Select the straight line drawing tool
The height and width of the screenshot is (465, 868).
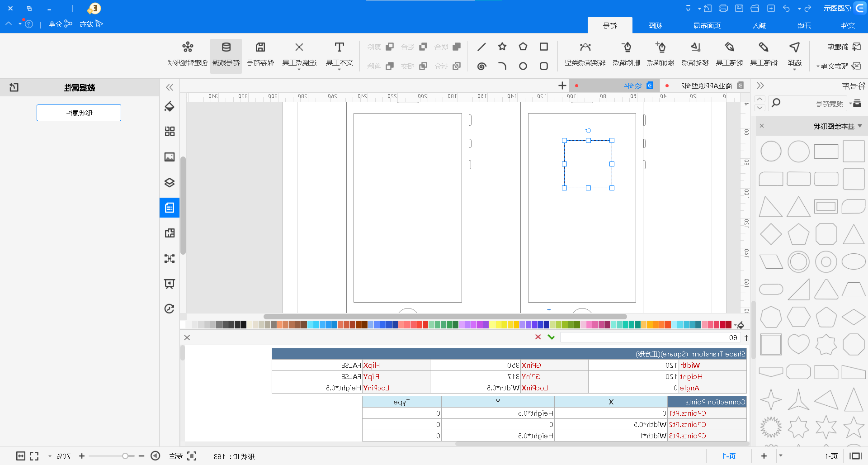pos(481,47)
